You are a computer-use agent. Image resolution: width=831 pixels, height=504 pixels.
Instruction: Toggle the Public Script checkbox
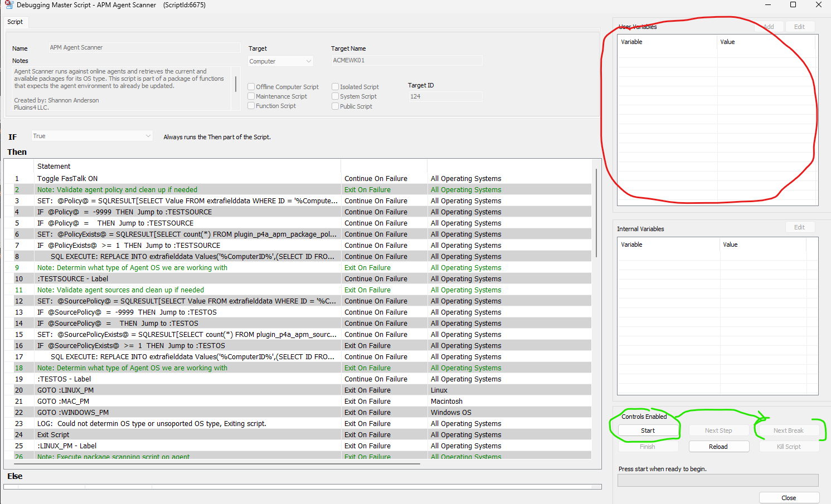tap(336, 106)
